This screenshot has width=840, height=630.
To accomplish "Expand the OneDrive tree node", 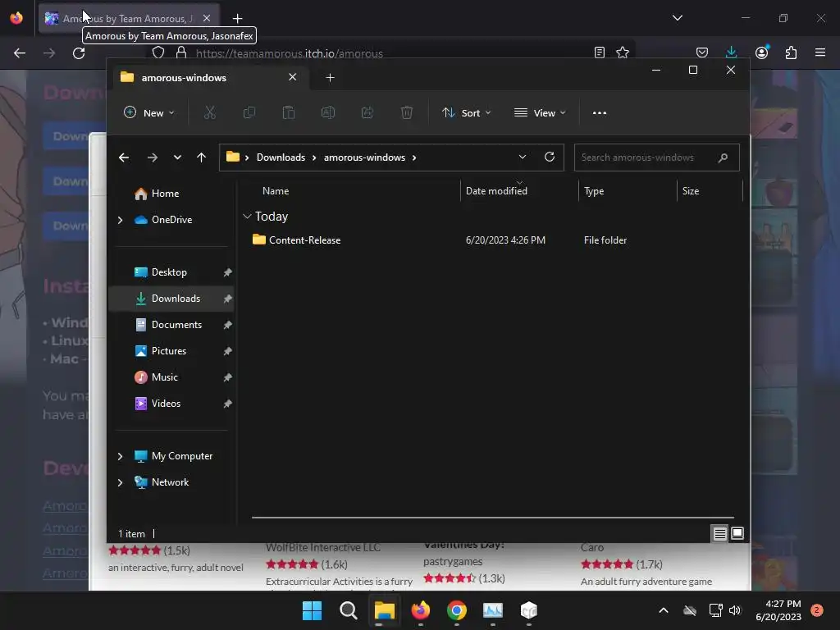I will [x=120, y=220].
